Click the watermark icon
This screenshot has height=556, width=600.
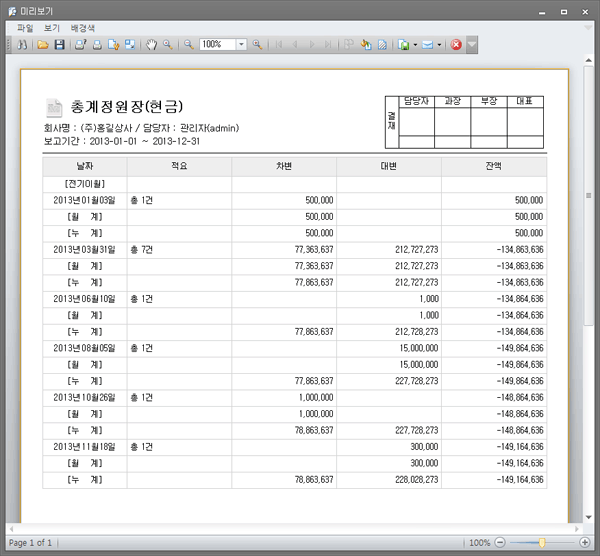tap(382, 45)
